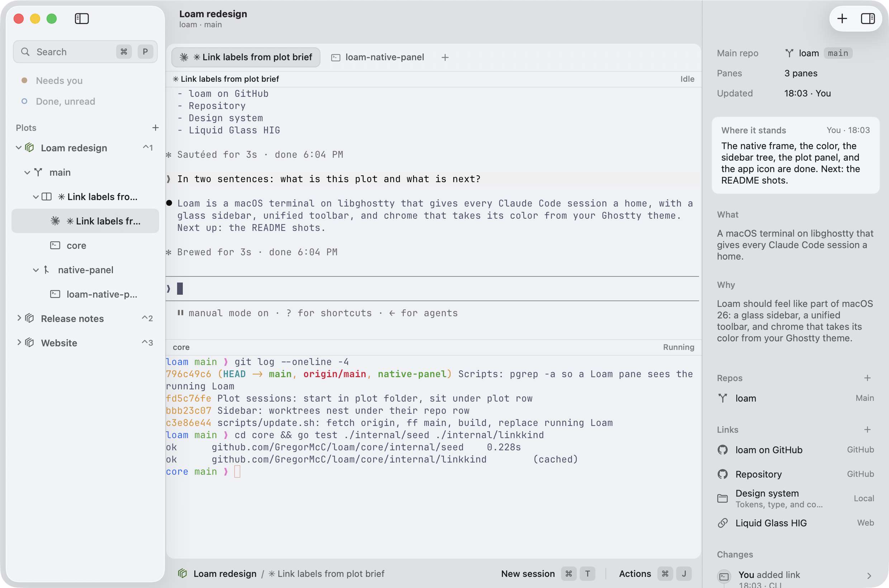This screenshot has height=588, width=889.
Task: Collapse the main branch chevron
Action: 27,172
